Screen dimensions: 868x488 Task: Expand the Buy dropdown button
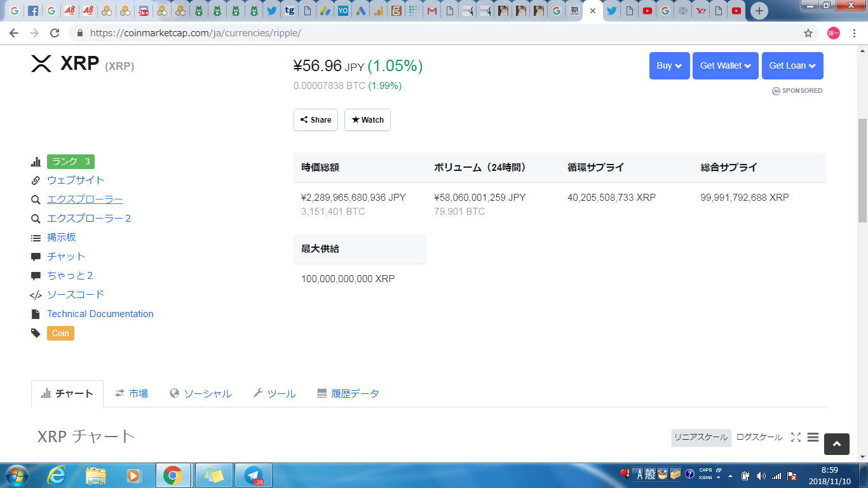tap(669, 65)
